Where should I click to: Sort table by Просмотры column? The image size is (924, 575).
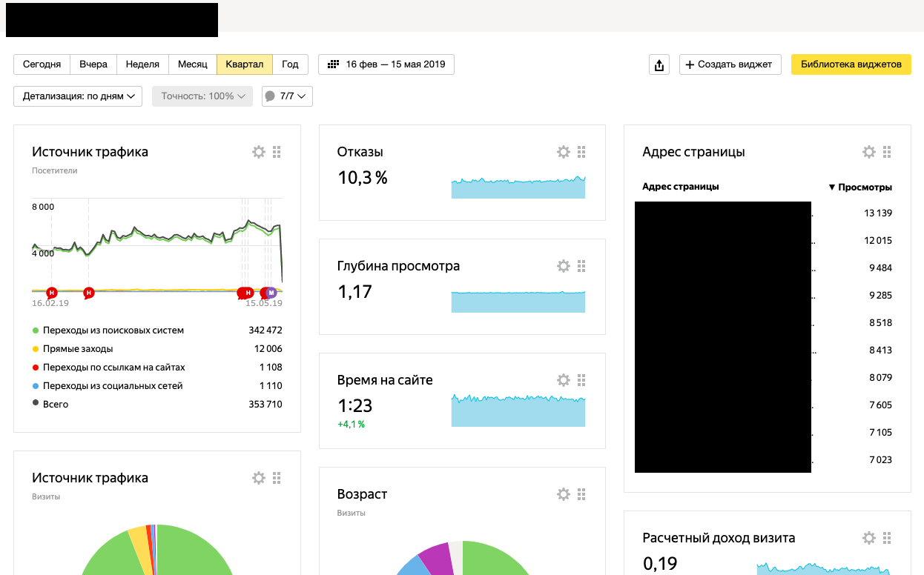point(860,187)
